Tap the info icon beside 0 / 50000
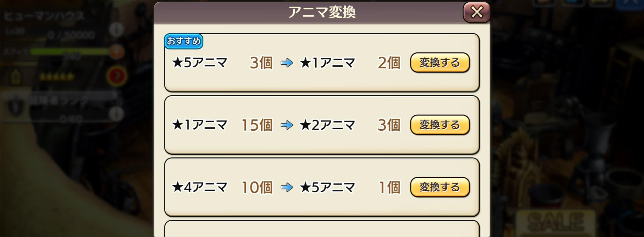The width and height of the screenshot is (644, 237). tap(116, 30)
